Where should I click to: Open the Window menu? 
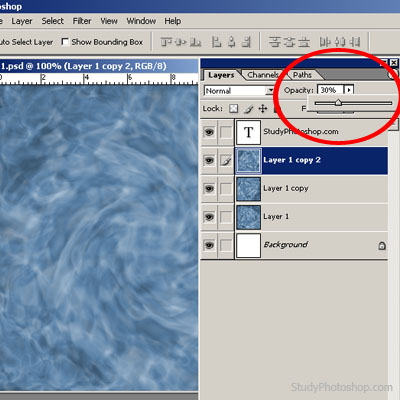click(x=141, y=21)
